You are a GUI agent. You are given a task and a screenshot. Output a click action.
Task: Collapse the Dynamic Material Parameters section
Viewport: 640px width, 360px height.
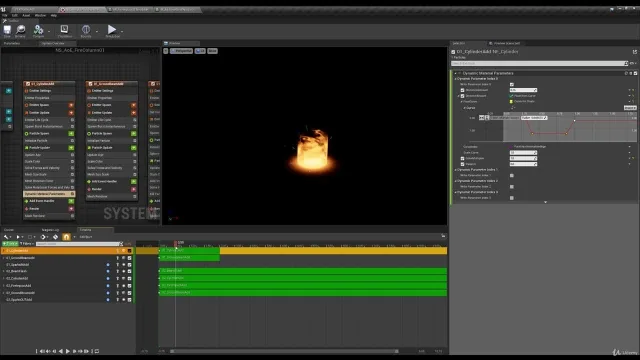pos(456,73)
